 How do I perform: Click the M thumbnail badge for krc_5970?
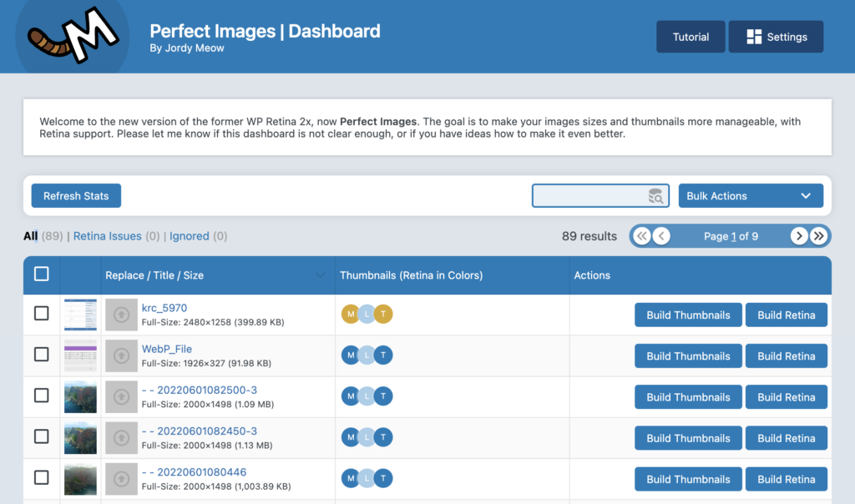(x=351, y=314)
